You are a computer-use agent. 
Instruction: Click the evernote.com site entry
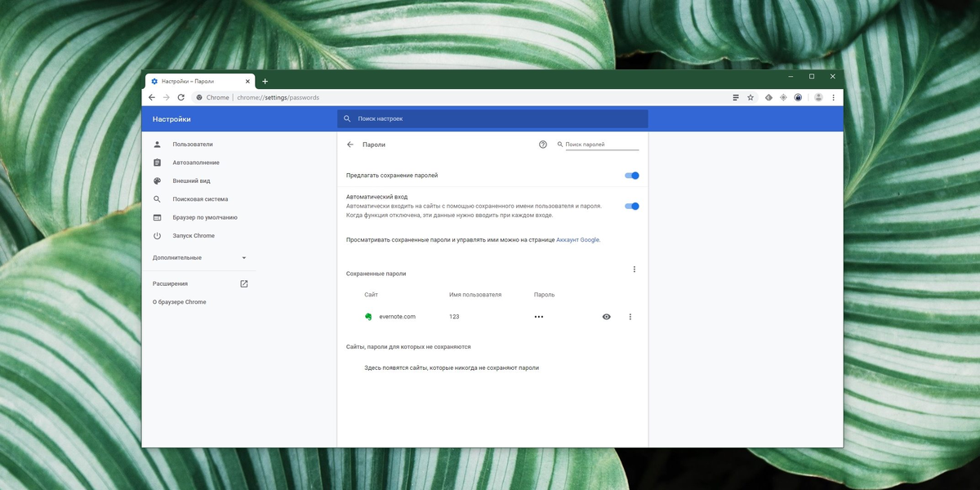(398, 317)
